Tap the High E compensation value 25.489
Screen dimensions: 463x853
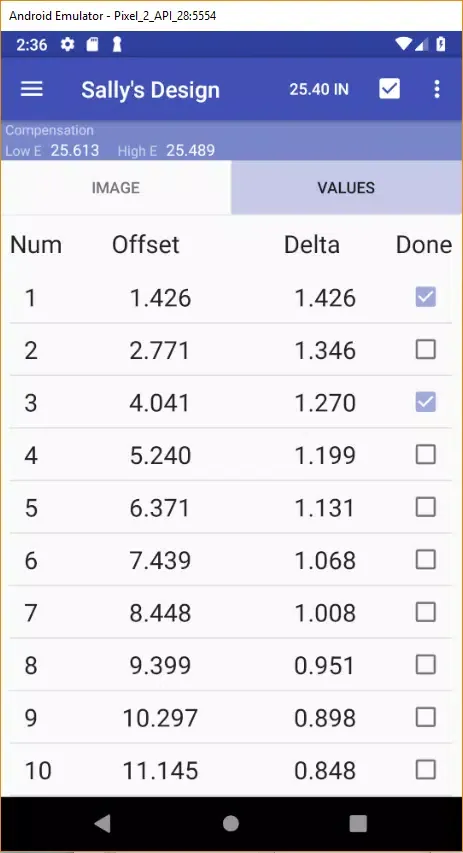[190, 151]
